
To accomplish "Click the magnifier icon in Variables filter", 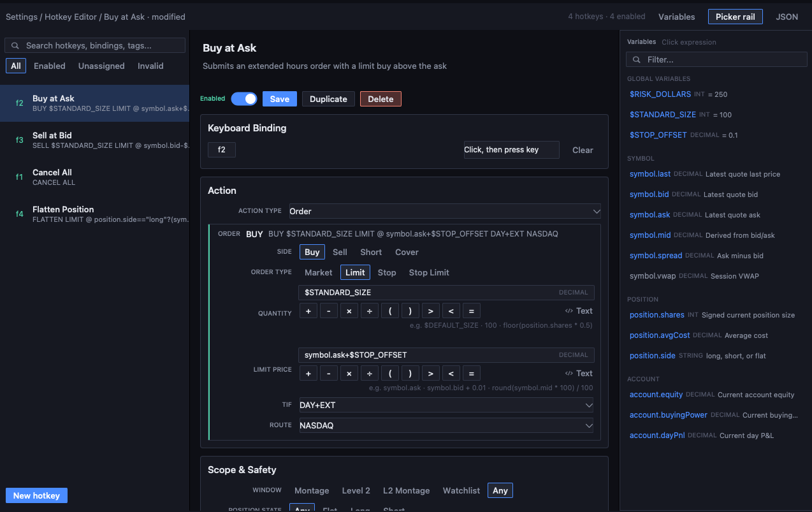I will [x=637, y=59].
